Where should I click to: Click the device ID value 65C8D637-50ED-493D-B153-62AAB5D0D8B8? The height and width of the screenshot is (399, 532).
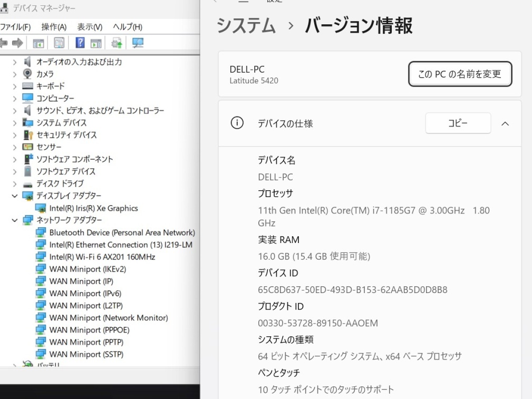tap(353, 290)
